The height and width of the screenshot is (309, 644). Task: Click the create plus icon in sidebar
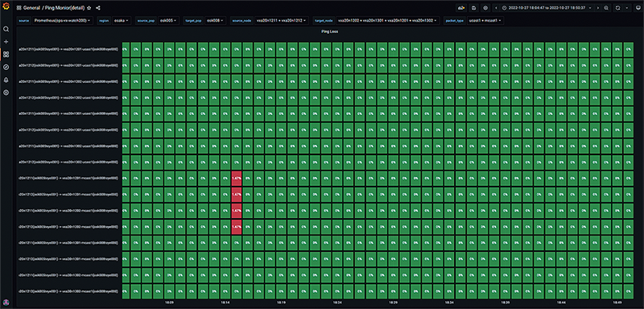6,42
